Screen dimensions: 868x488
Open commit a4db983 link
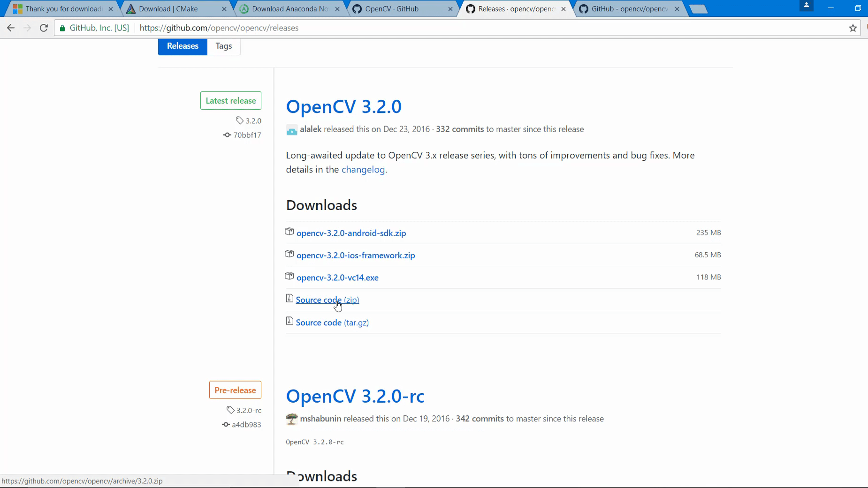(x=246, y=425)
